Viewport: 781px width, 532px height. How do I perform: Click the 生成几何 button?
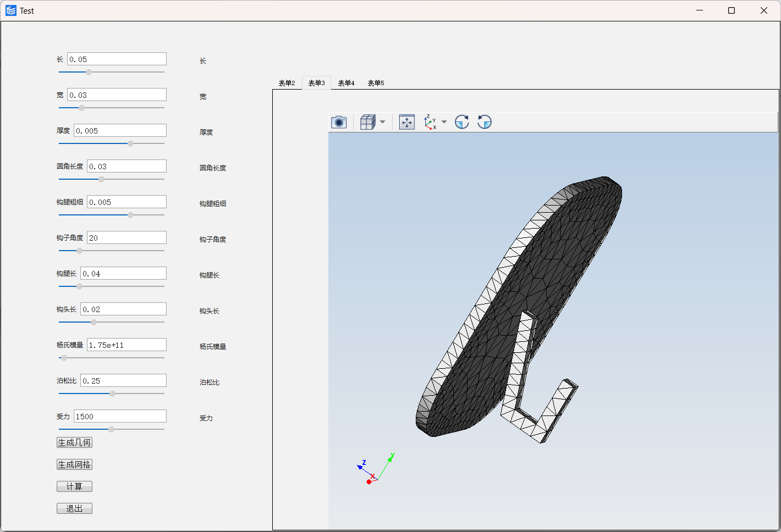click(x=74, y=442)
